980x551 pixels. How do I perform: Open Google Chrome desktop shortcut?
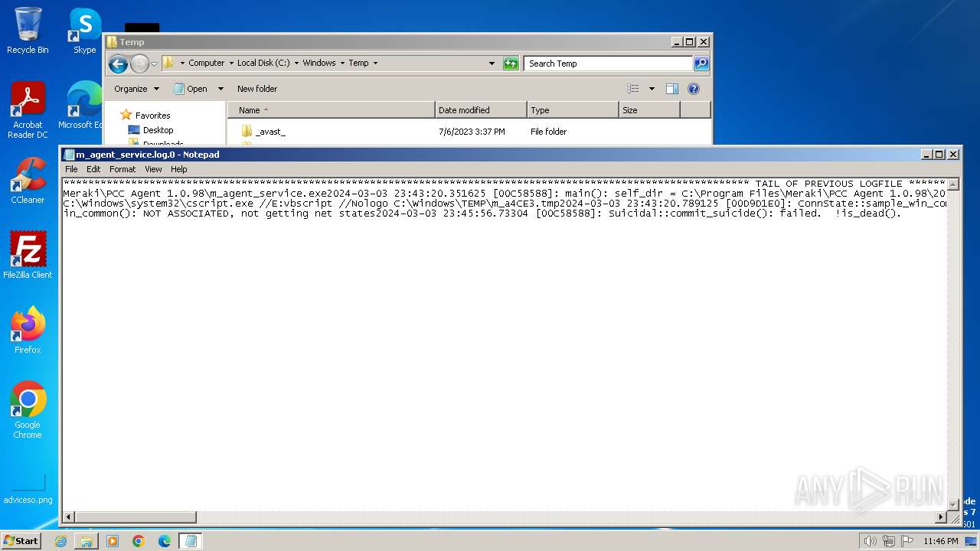coord(28,410)
